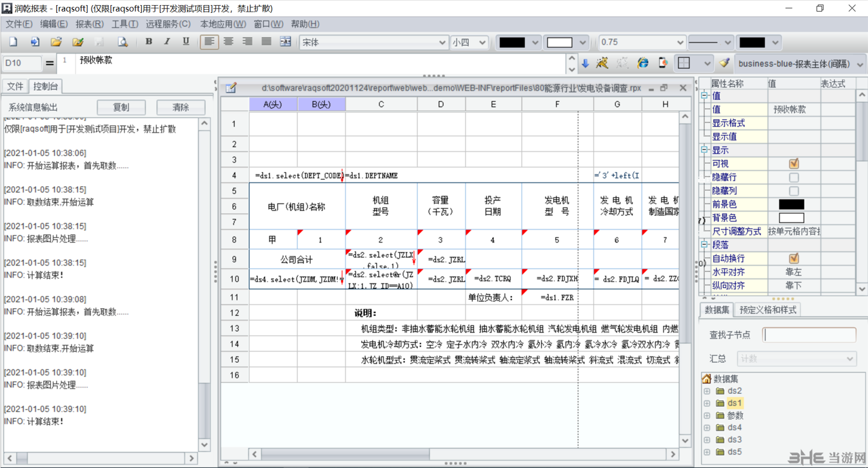Click the 背景色 white swatch in properties
Image resolution: width=868 pixels, height=468 pixels.
click(791, 218)
